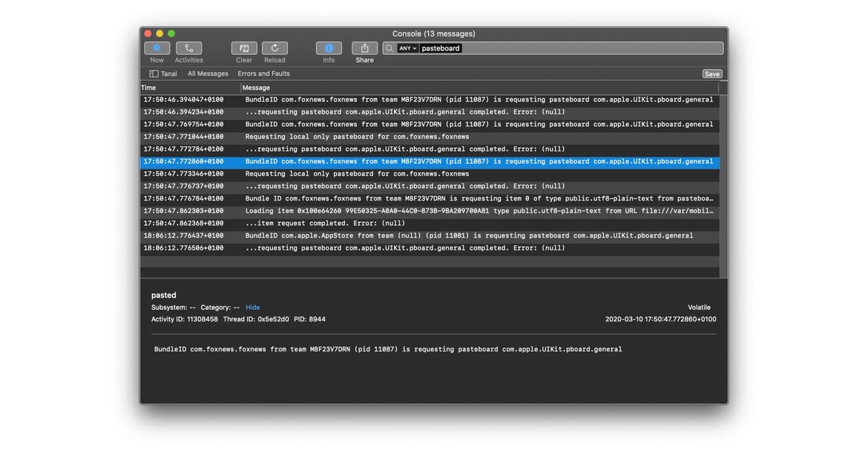Click the magnifying glass search icon
The image size is (868, 453).
(389, 48)
